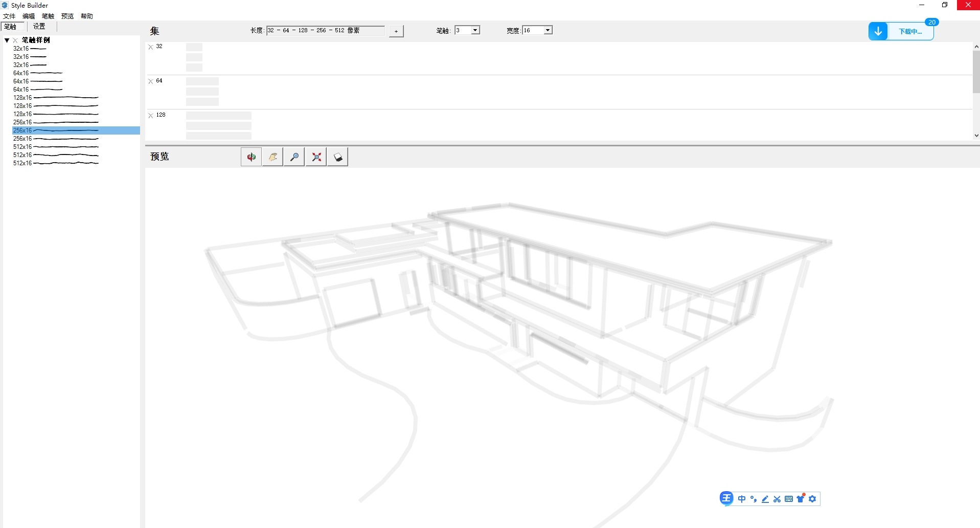980x528 pixels.
Task: Open the IME settings gear icon
Action: point(812,499)
